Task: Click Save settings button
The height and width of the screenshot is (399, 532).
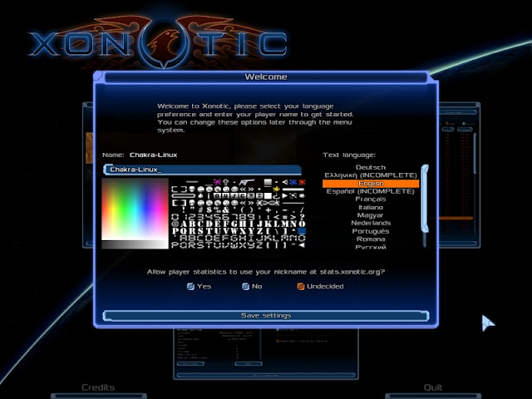Action: pos(266,316)
